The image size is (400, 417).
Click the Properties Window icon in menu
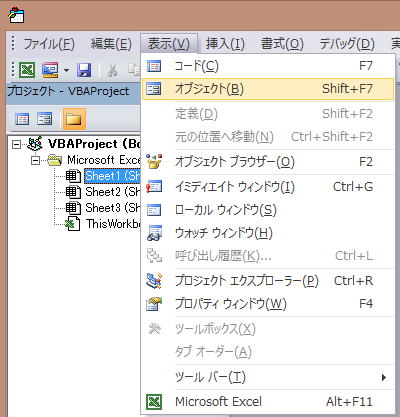(x=154, y=304)
